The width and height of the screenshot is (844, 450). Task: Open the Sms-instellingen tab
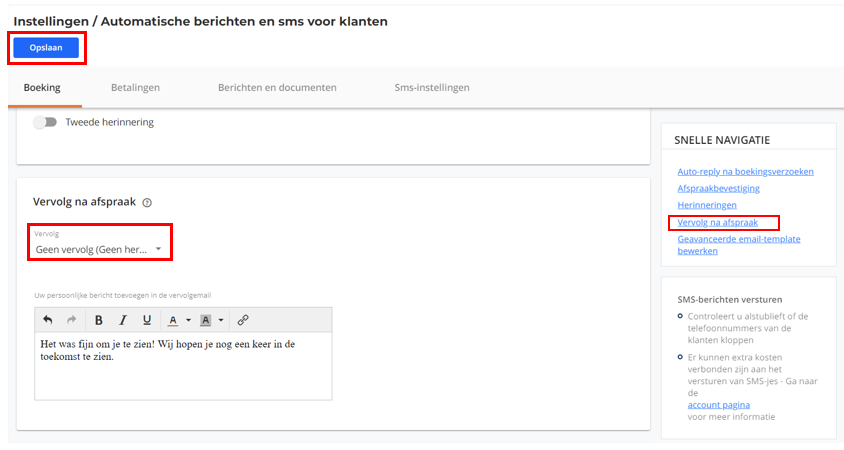coord(432,87)
